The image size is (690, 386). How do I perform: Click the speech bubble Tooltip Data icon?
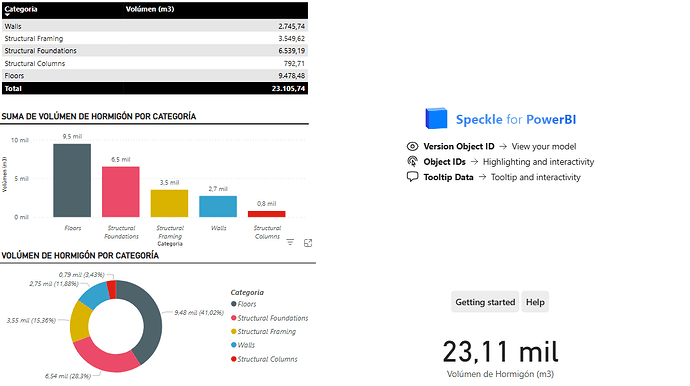pos(412,177)
